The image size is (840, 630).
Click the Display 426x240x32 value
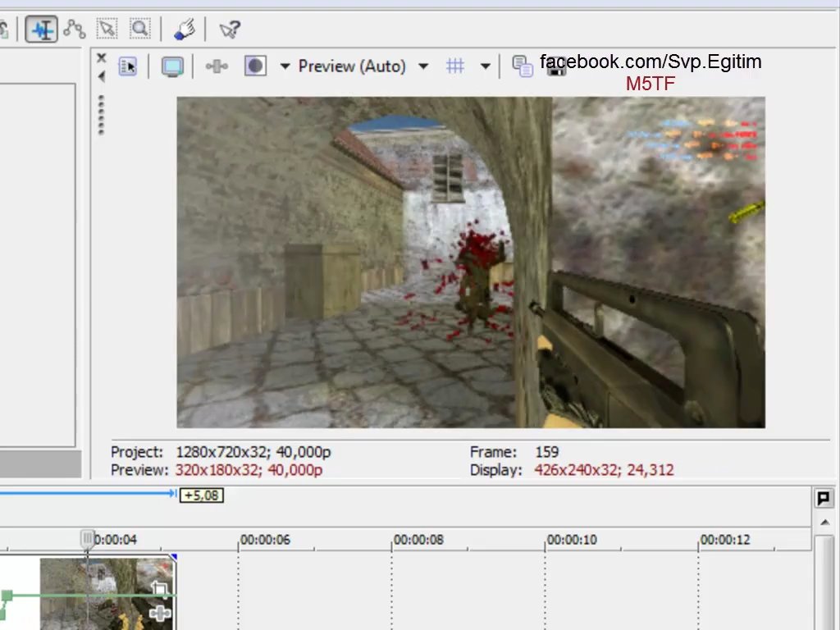pyautogui.click(x=605, y=470)
